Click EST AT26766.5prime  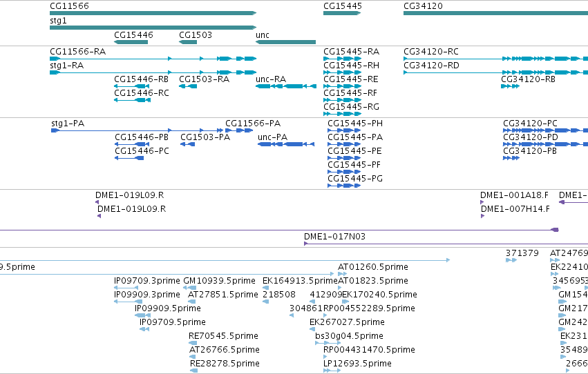point(192,357)
